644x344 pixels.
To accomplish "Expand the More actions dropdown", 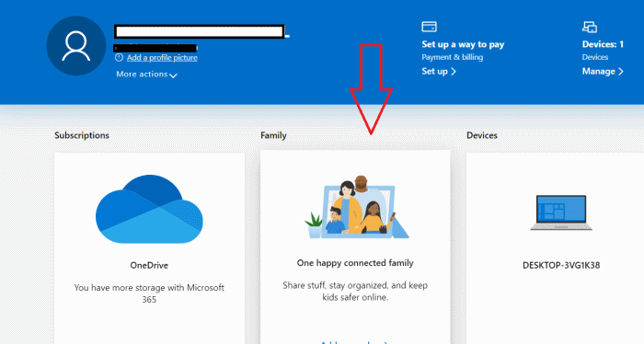I will pyautogui.click(x=146, y=75).
